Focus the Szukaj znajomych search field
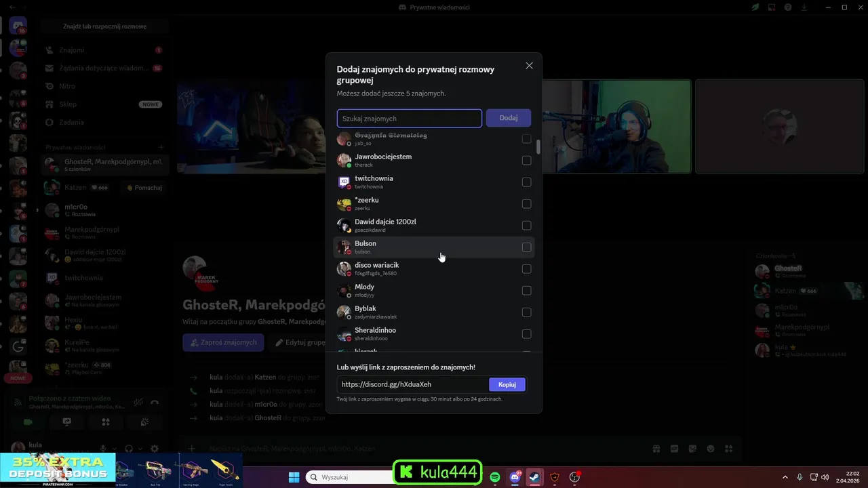This screenshot has height=488, width=868. click(410, 118)
